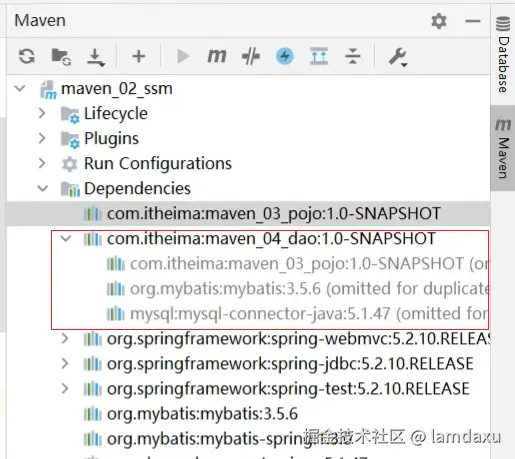
Task: Click library icon beside maven_04_dao
Action: tap(93, 239)
